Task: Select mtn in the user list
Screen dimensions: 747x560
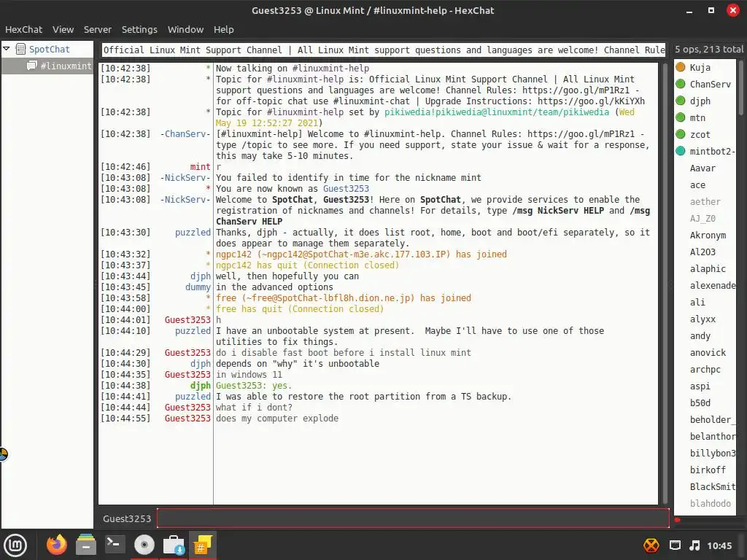Action: [697, 117]
